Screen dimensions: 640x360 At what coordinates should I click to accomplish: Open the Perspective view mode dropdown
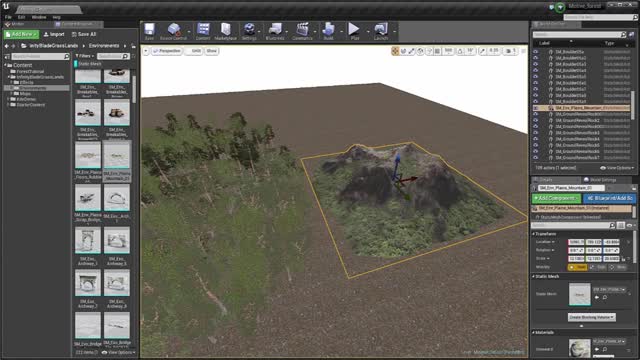(167, 51)
